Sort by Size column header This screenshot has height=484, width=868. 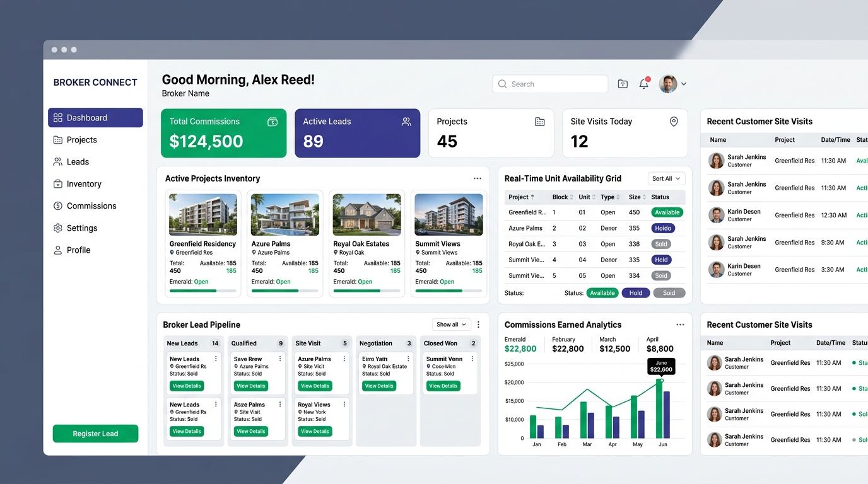pyautogui.click(x=637, y=197)
